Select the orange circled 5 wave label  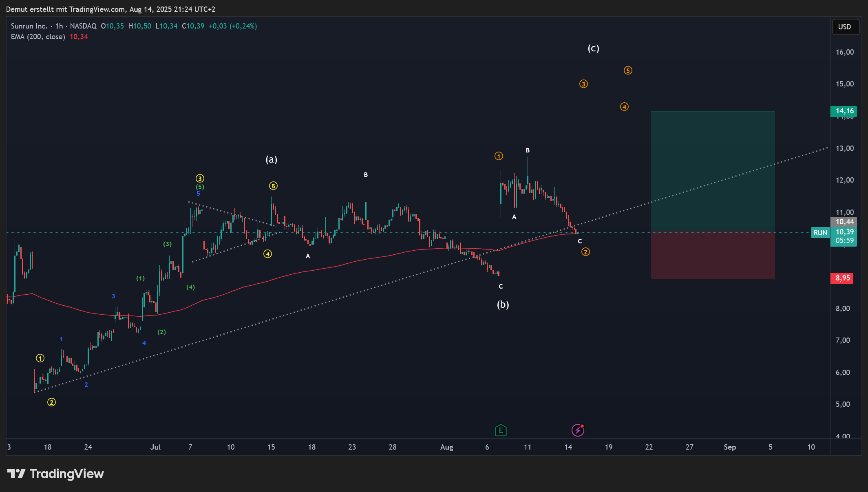628,71
